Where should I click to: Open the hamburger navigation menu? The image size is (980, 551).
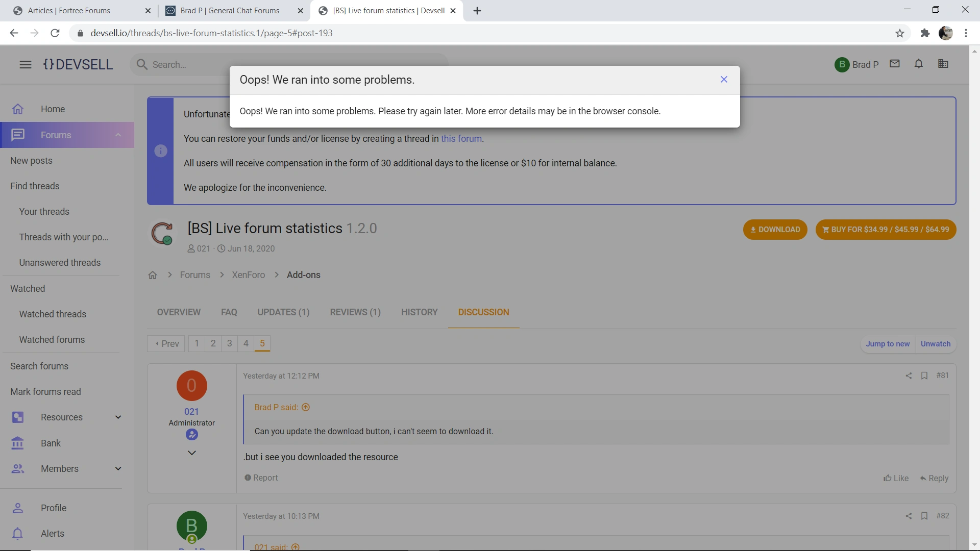click(x=25, y=65)
